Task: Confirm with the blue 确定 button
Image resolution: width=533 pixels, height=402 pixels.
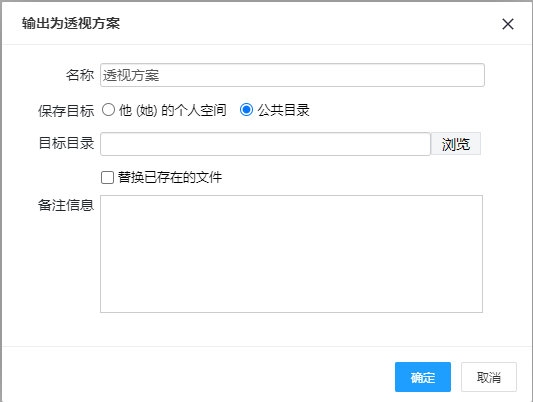Action: [x=423, y=377]
